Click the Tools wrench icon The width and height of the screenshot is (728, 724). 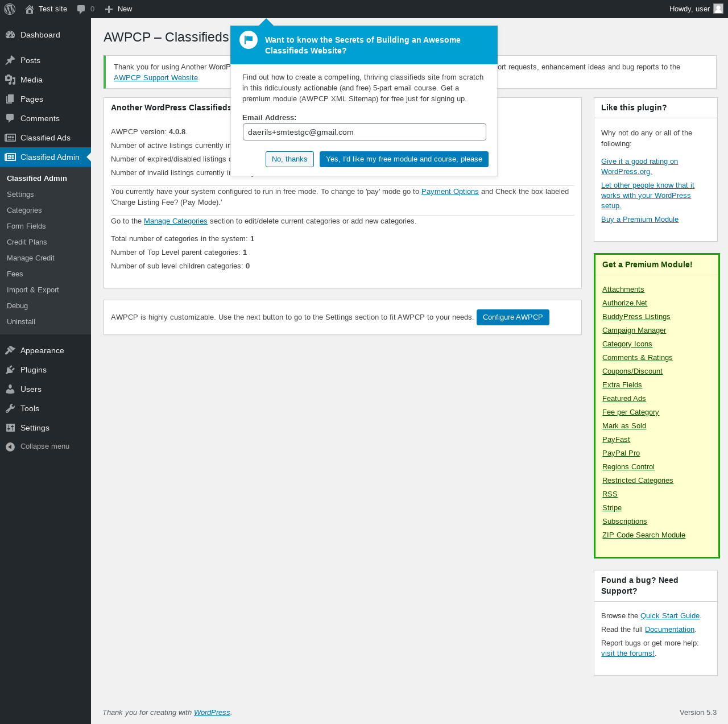click(x=10, y=408)
